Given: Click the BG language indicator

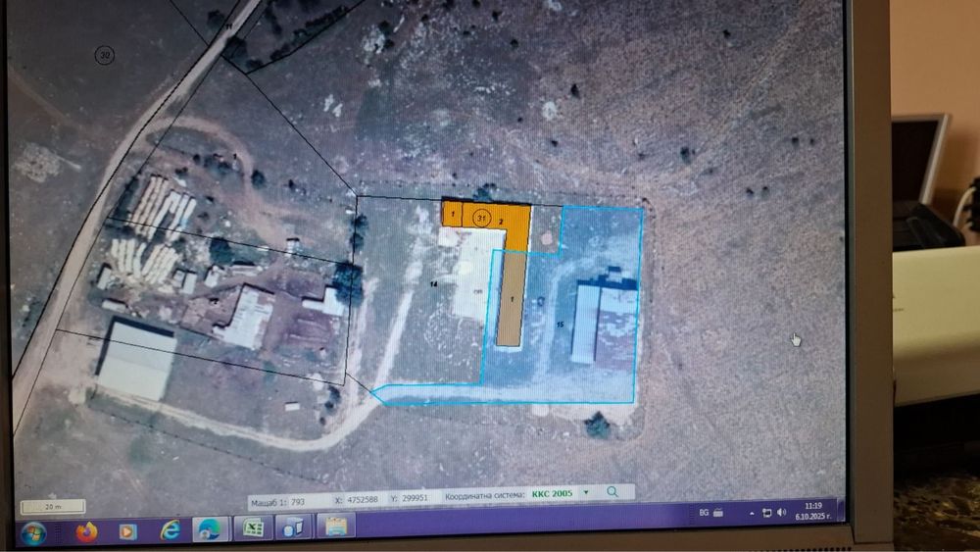Looking at the screenshot, I should (704, 513).
